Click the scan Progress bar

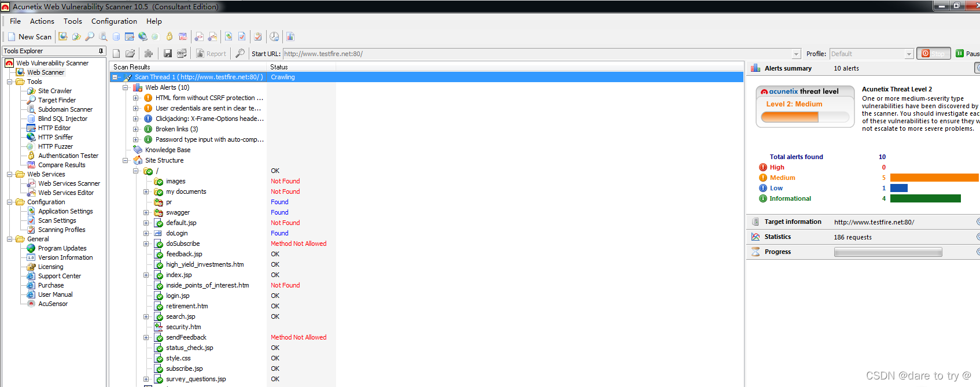[x=888, y=252]
